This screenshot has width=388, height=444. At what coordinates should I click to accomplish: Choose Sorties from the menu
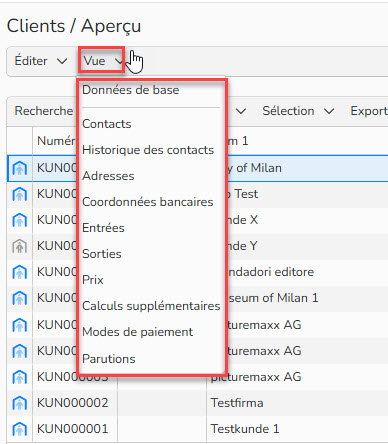click(102, 254)
